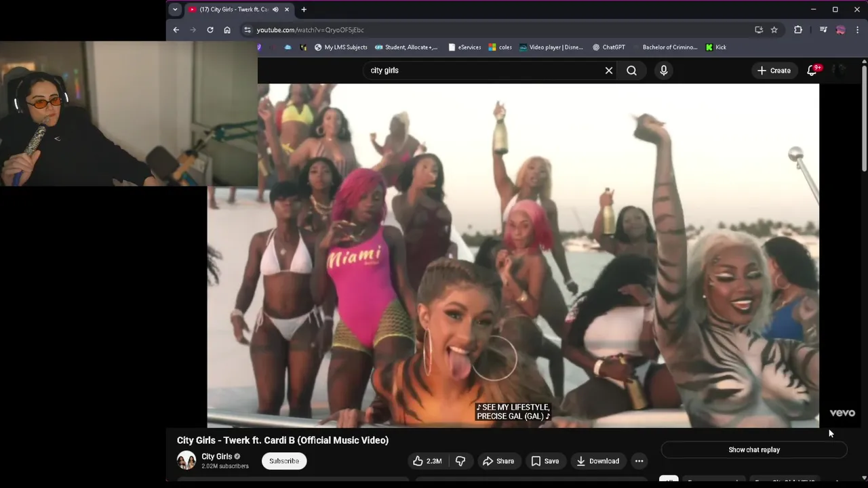
Task: Open the browser home page
Action: (x=227, y=30)
